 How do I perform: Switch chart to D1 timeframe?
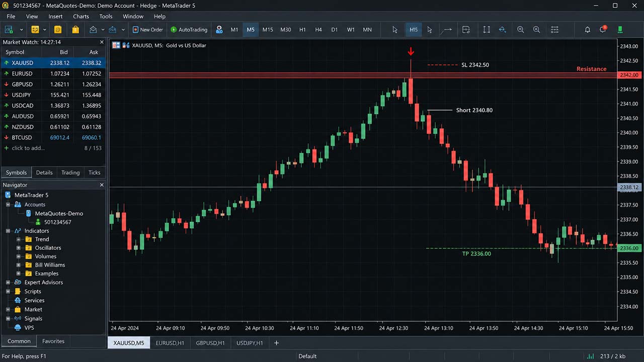click(x=335, y=30)
